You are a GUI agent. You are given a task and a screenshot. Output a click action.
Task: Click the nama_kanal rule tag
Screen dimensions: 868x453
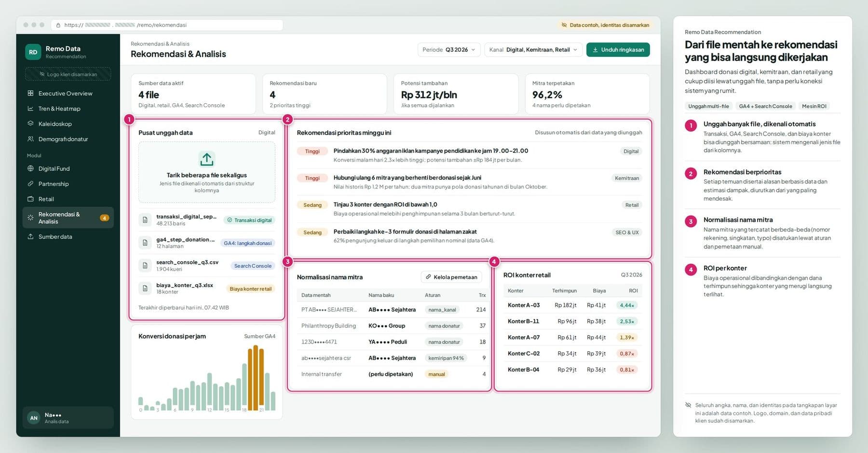442,310
